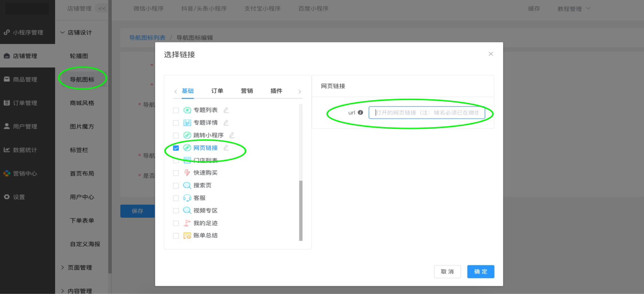Open 商城风格 in sidebar
The image size is (644, 294).
pos(82,103)
